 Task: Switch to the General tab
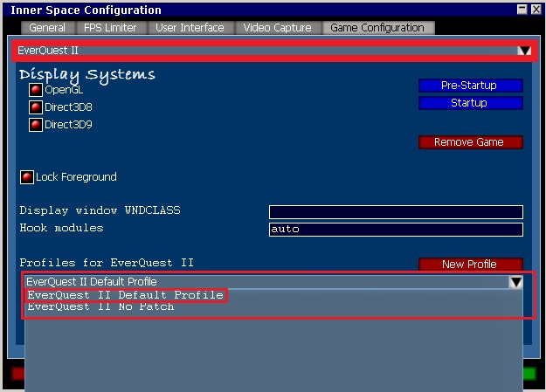pos(48,28)
